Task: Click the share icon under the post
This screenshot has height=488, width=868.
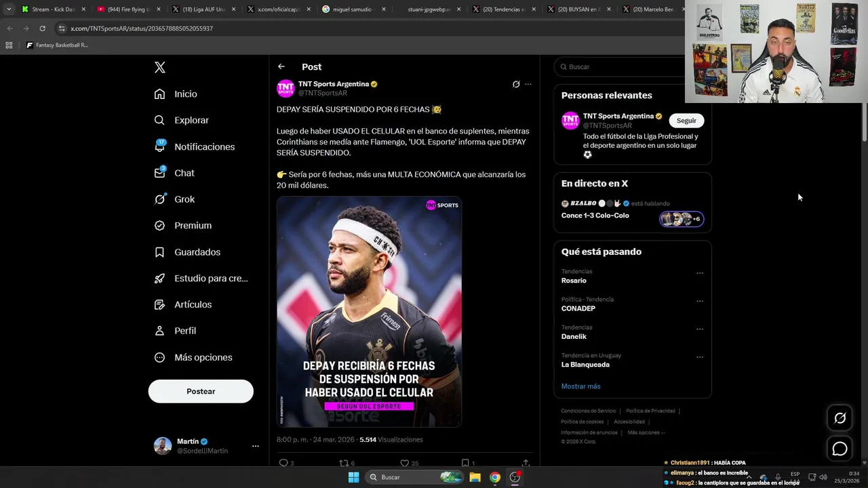Action: [x=526, y=463]
